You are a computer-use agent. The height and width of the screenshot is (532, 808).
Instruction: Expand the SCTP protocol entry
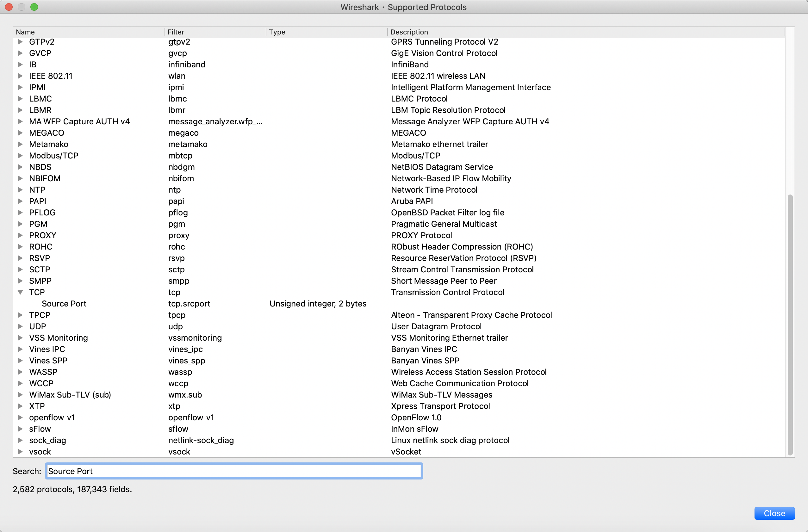pos(20,269)
